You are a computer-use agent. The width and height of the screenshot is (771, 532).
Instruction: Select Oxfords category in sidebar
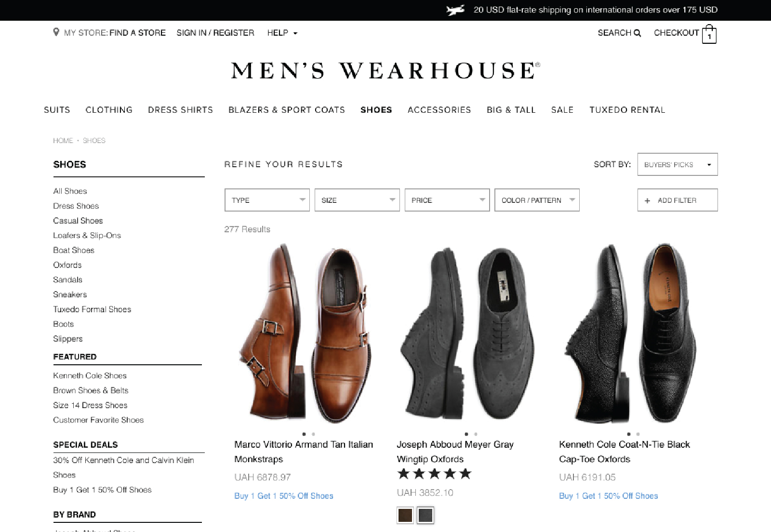(67, 265)
